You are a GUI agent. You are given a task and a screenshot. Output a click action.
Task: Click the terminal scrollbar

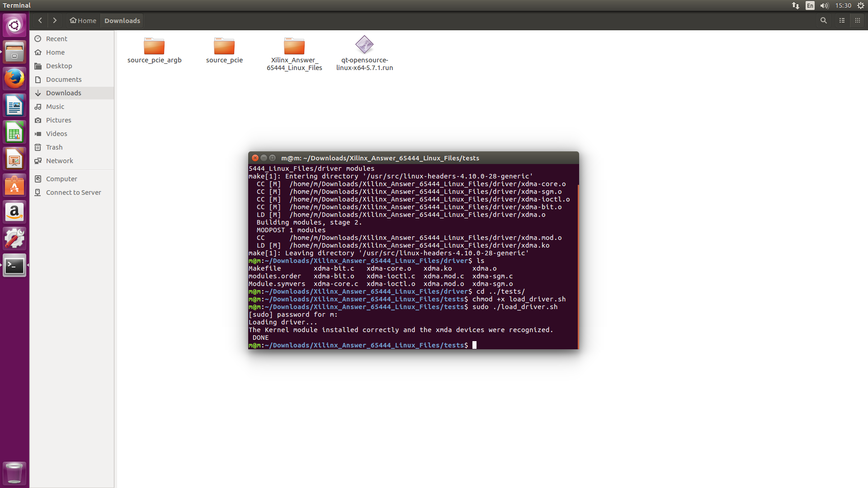coord(578,267)
